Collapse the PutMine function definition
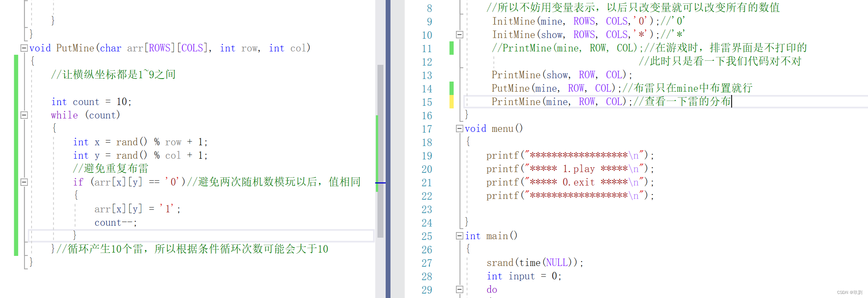Viewport: 868px width, 298px height. click(24, 48)
